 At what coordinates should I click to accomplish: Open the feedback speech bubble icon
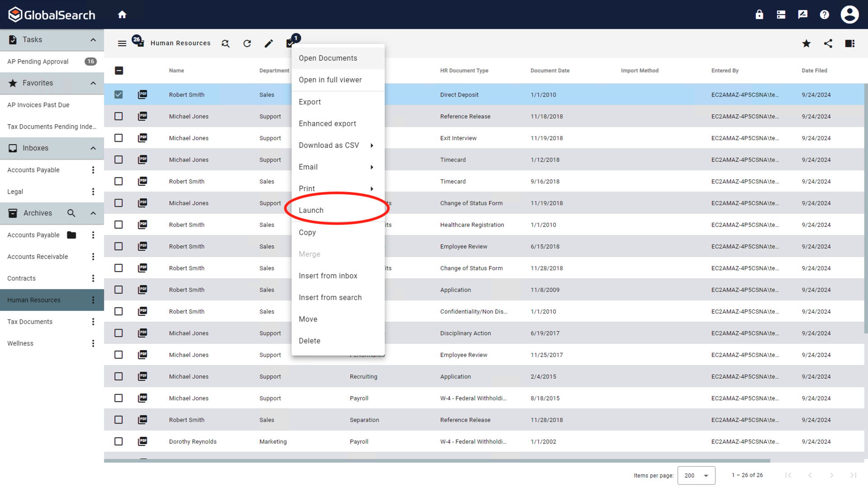[802, 14]
